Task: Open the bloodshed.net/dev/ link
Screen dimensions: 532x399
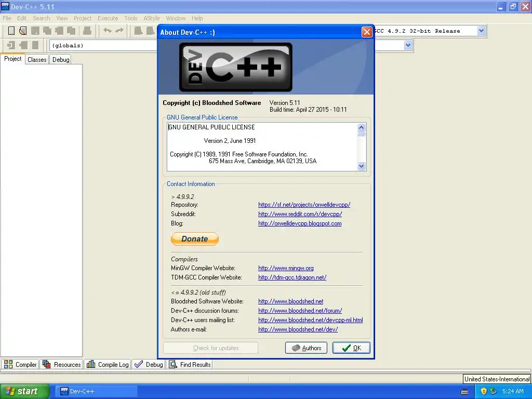Action: [x=298, y=329]
